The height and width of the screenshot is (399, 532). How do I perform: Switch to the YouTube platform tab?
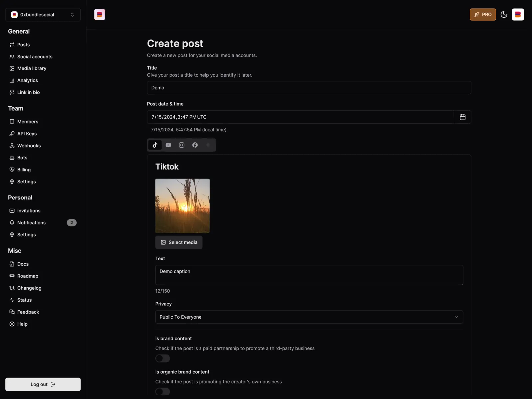(x=168, y=145)
